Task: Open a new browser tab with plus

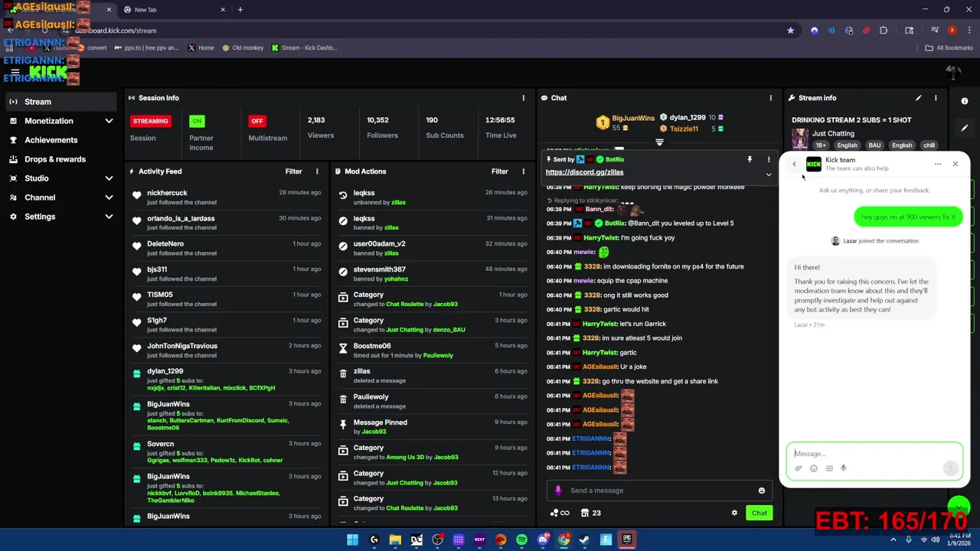Action: tap(240, 10)
